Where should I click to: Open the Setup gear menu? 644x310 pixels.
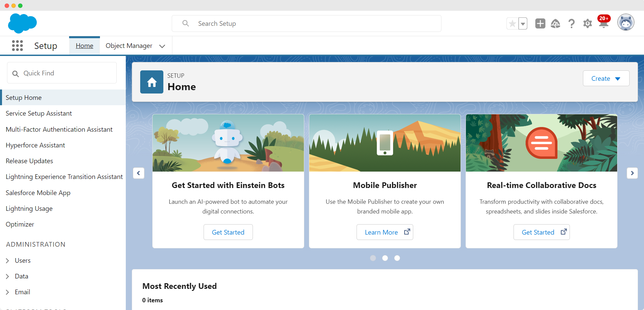(588, 23)
